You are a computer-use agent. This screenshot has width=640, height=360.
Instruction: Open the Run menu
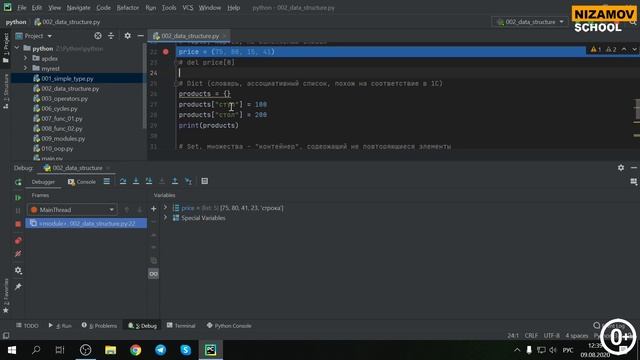151,8
